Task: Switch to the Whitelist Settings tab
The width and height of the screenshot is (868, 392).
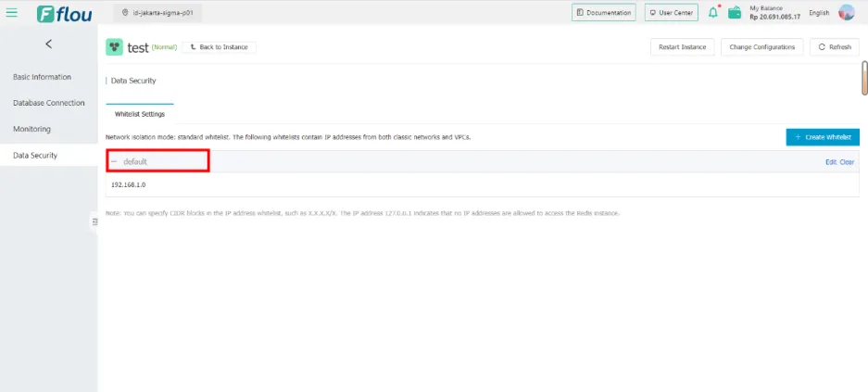Action: pyautogui.click(x=140, y=114)
